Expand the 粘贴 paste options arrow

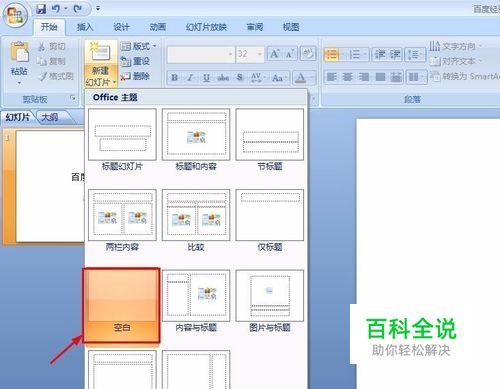click(19, 82)
